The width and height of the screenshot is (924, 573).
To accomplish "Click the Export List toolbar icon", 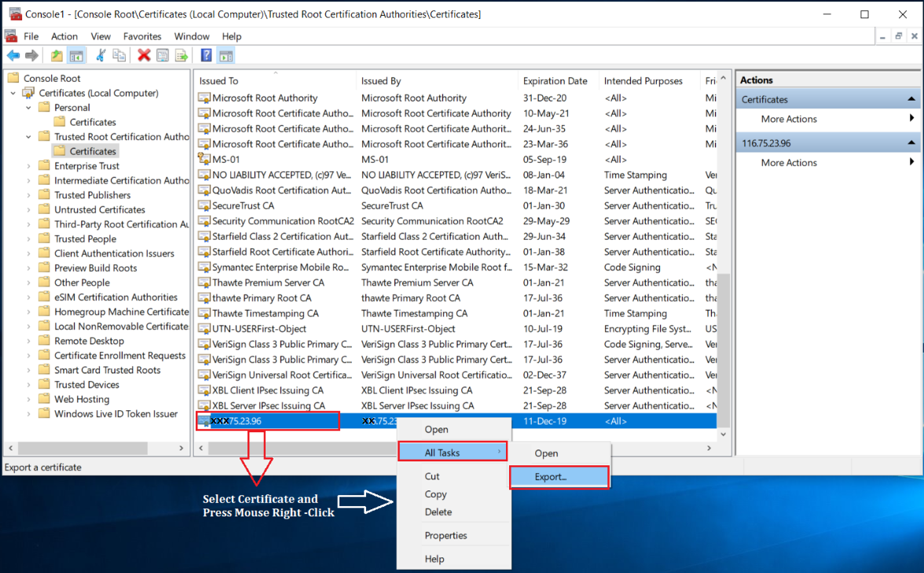I will point(181,55).
